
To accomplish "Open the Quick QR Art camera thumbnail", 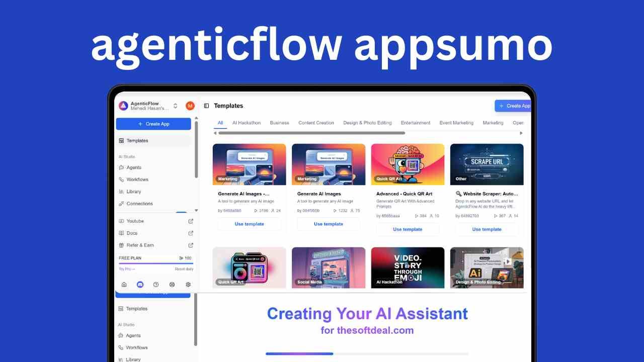I will [249, 267].
